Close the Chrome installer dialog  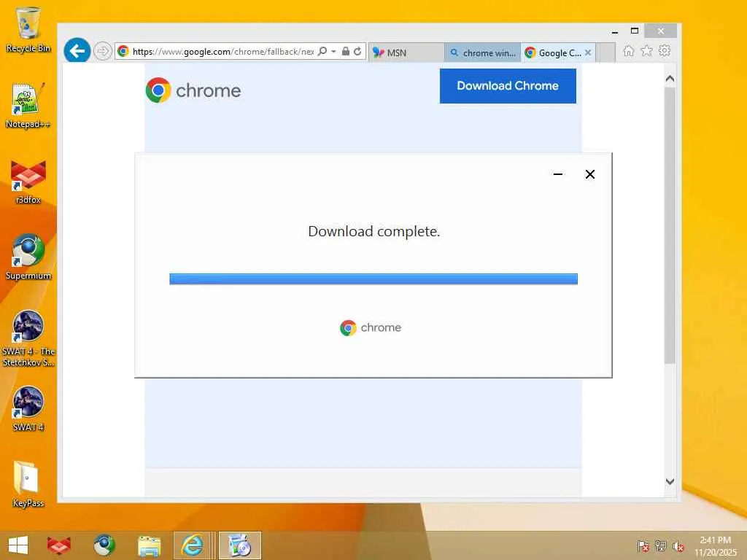pos(589,174)
